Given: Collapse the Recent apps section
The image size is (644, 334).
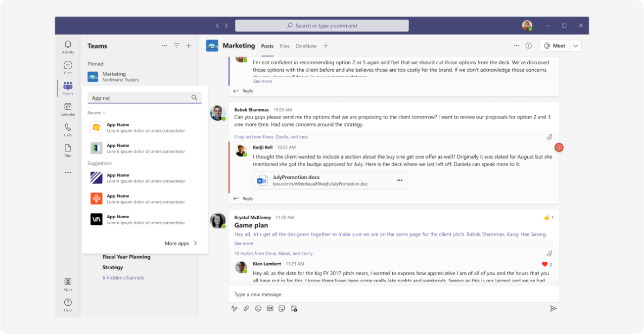Looking at the screenshot, I should [96, 113].
